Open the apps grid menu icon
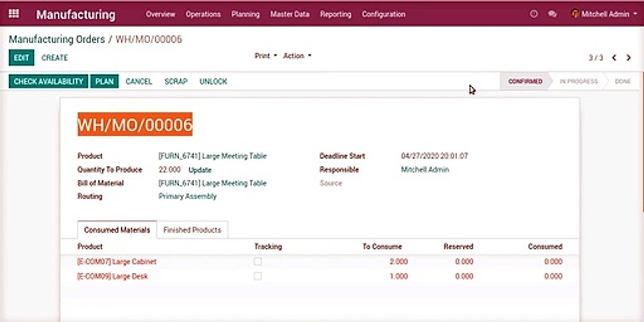This screenshot has width=644, height=322. 14,14
